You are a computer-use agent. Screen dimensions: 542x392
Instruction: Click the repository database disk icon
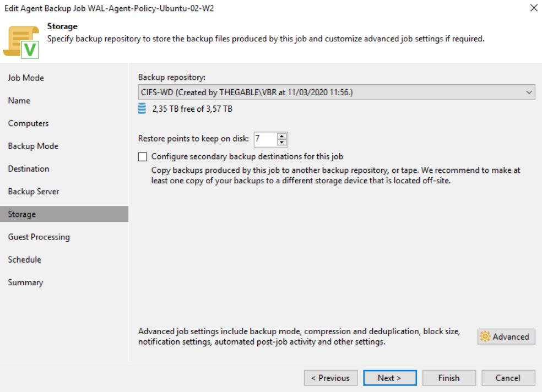tap(142, 108)
